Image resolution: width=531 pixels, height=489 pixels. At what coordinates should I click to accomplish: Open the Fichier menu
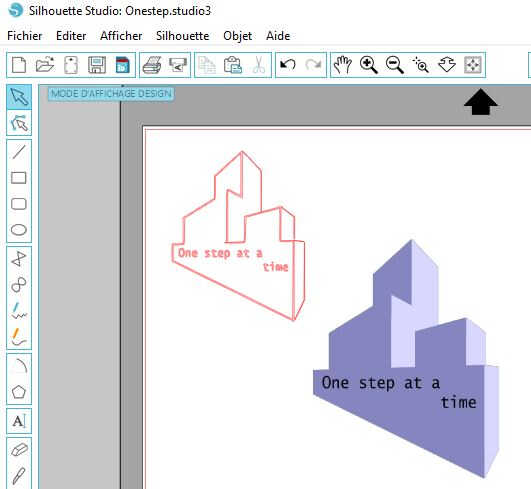point(24,36)
